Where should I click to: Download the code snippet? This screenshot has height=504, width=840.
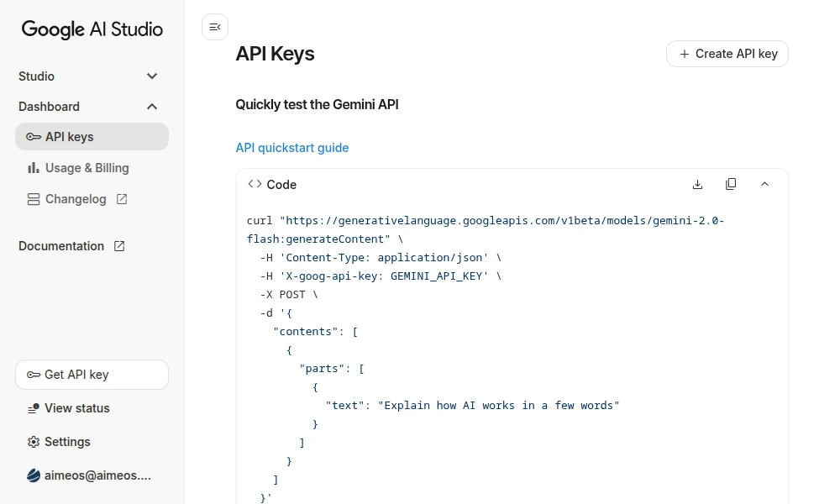(697, 184)
